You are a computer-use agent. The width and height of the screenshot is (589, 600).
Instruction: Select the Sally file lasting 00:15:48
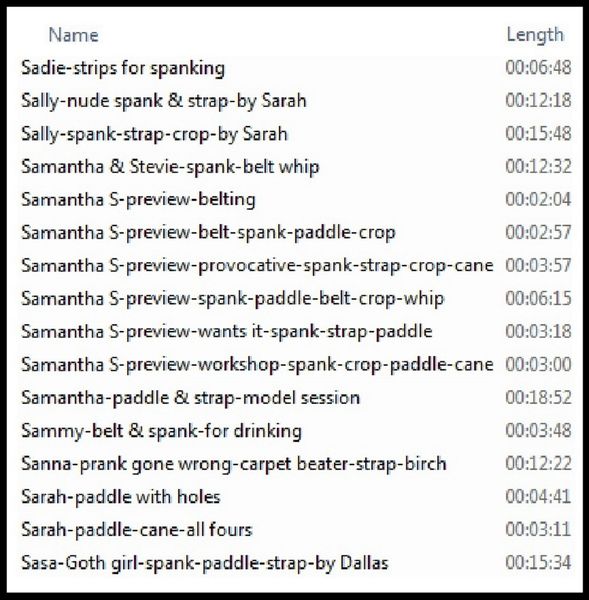[x=295, y=134]
